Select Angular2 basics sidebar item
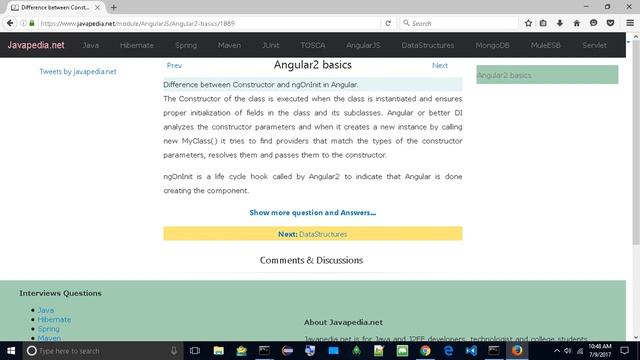Screen dimensions: 640x360 pyautogui.click(x=547, y=75)
